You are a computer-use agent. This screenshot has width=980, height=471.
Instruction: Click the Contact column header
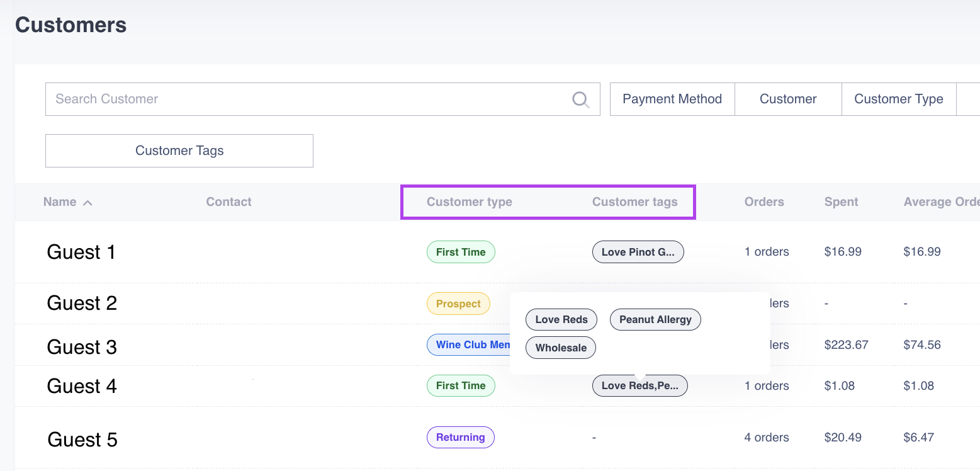[x=228, y=202]
